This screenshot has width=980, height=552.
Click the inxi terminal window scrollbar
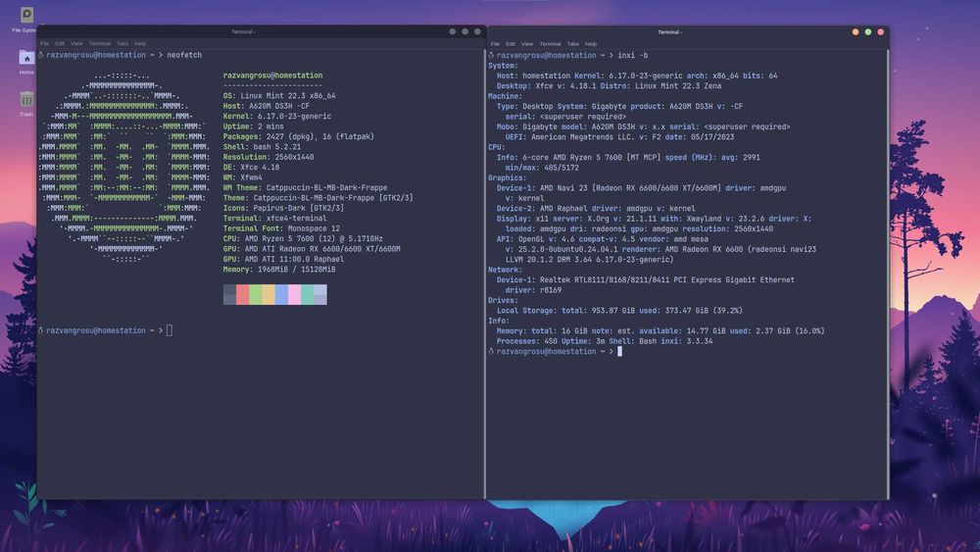[x=887, y=274]
